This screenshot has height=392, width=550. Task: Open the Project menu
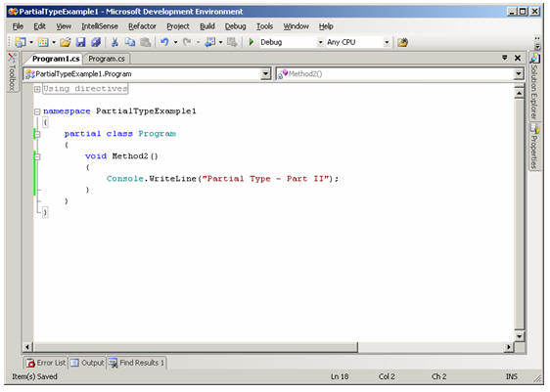178,26
